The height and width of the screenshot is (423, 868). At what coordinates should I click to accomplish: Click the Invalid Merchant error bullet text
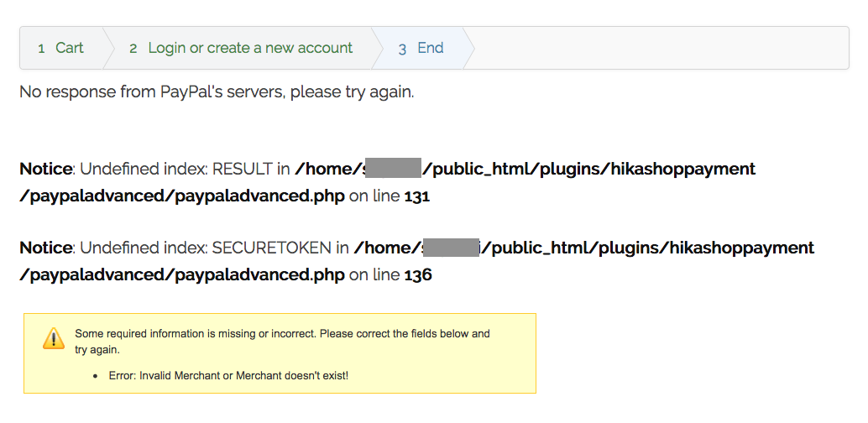[x=228, y=375]
